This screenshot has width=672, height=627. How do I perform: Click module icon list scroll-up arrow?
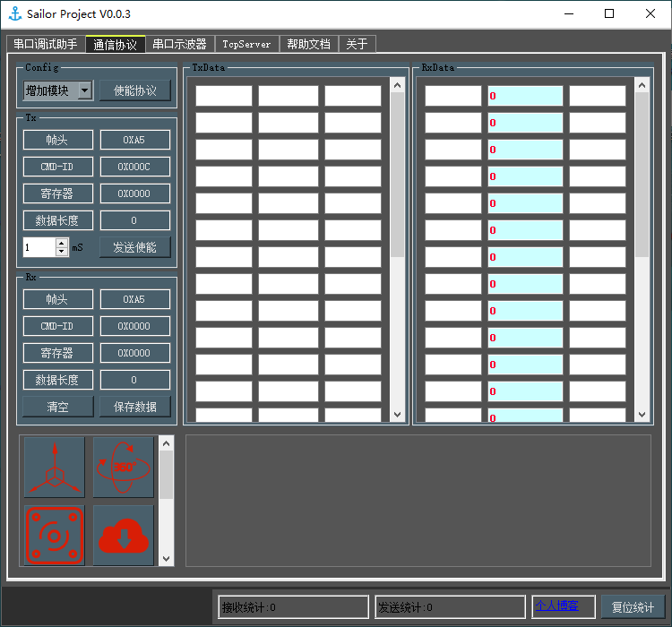click(167, 443)
